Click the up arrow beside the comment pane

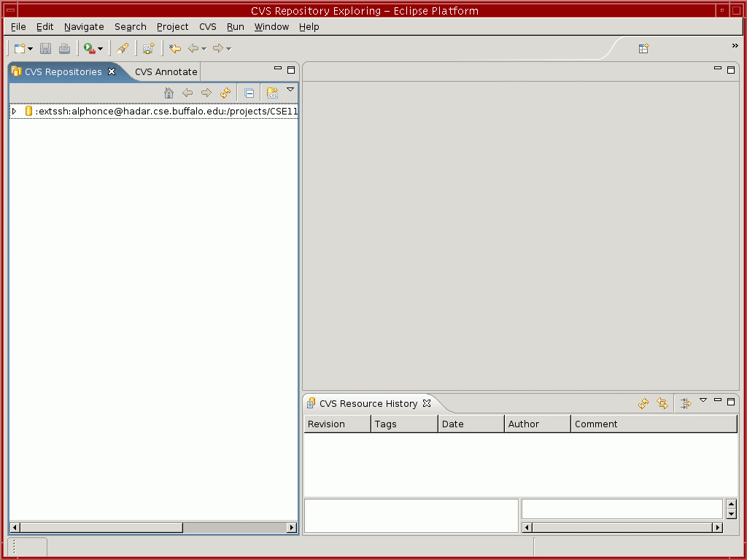[x=731, y=504]
